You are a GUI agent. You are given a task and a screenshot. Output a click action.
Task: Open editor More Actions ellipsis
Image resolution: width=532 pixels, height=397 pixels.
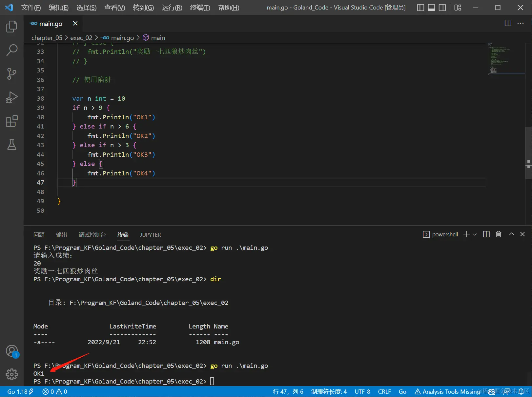521,23
